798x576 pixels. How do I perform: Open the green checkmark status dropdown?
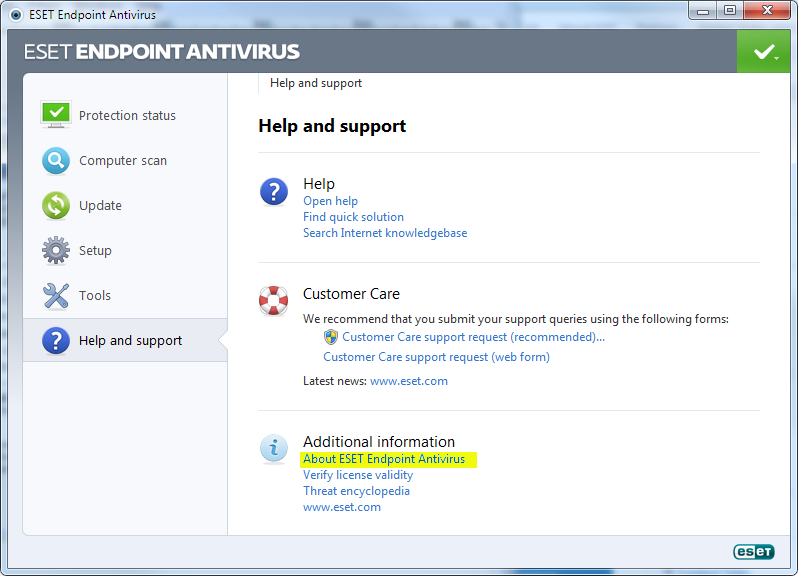click(x=766, y=52)
